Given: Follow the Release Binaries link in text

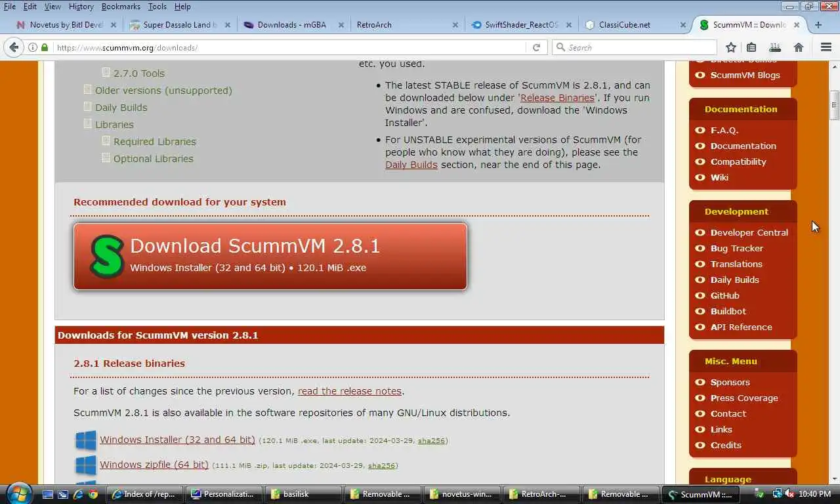Looking at the screenshot, I should tap(557, 98).
